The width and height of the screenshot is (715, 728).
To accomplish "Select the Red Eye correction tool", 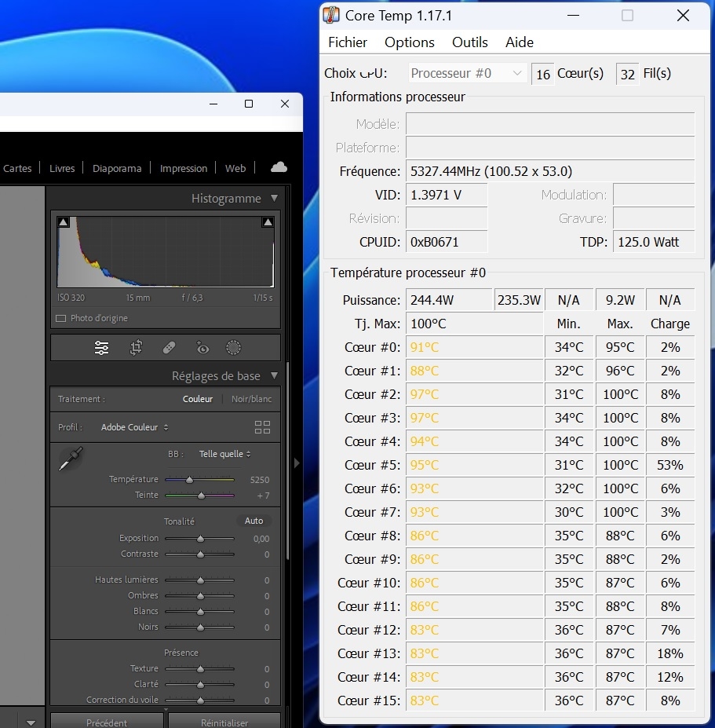I will coord(202,348).
